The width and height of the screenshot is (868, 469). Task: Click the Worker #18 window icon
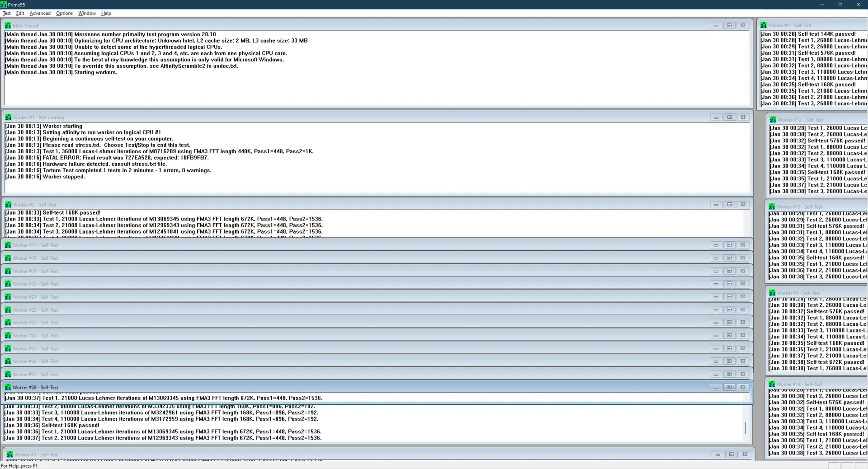(8, 258)
